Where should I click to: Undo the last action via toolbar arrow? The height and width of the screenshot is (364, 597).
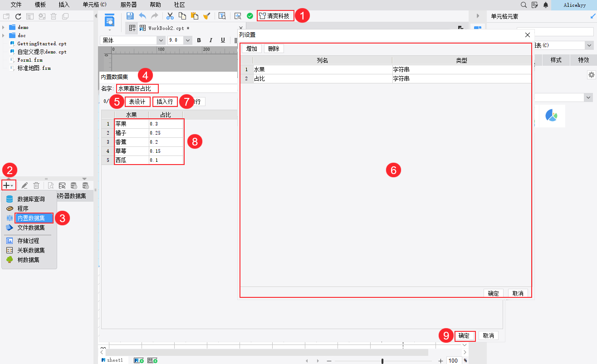142,16
